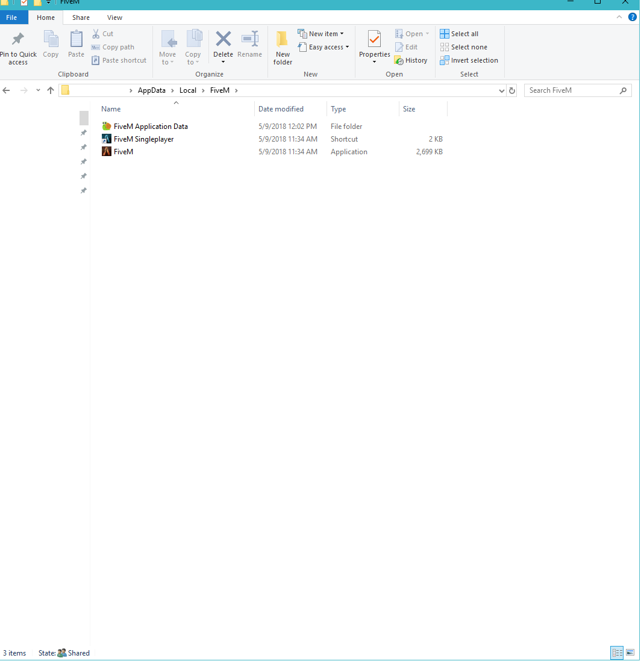The height and width of the screenshot is (661, 644).
Task: Click the Properties checkmark icon
Action: coord(374,39)
